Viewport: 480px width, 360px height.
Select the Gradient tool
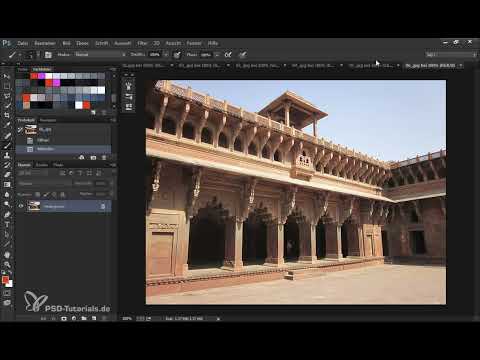(7, 184)
